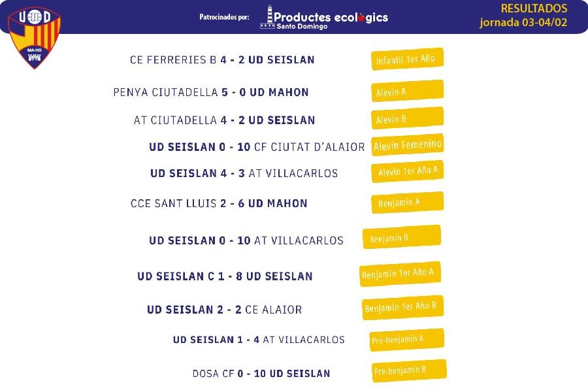Open the Productes ecològics sponsor logo

[324, 17]
